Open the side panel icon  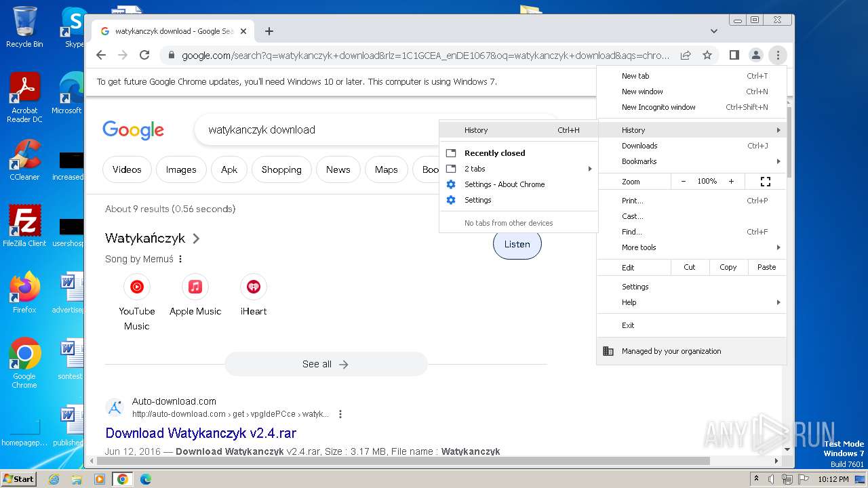tap(734, 55)
